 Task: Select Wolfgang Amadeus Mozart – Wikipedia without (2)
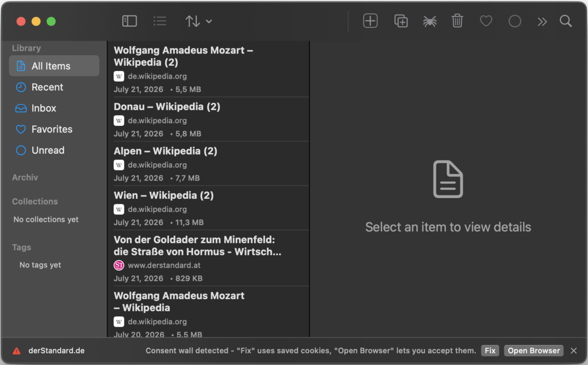pos(208,312)
